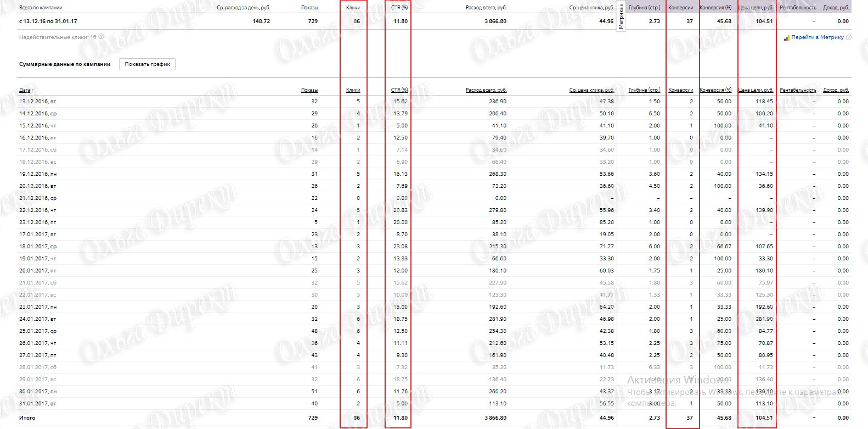Image resolution: width=868 pixels, height=429 pixels.
Task: Select the date 30.01.2017, пн row
Action: 434,392
